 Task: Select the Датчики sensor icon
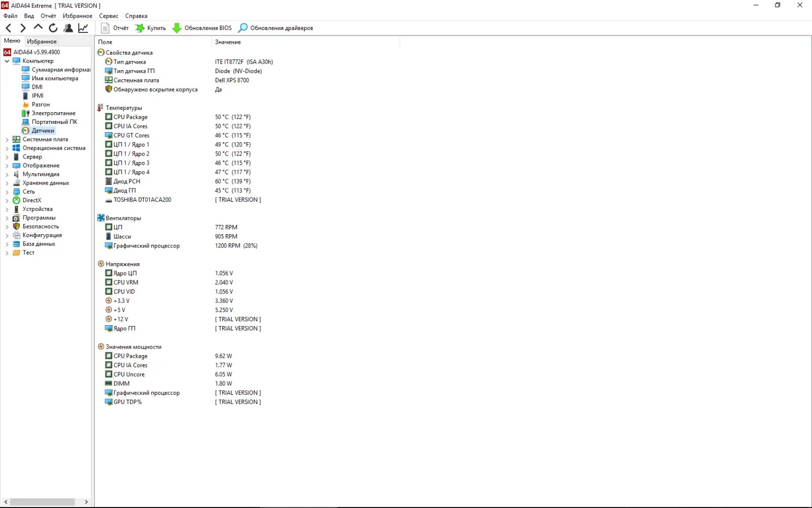[26, 131]
